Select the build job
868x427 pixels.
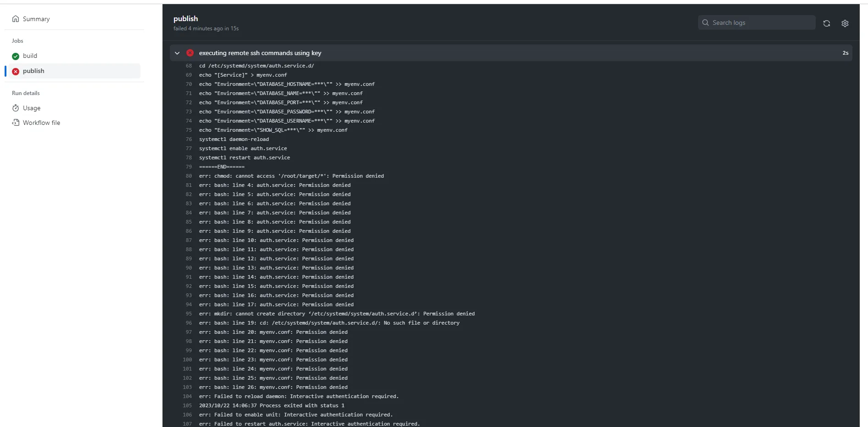click(x=30, y=56)
